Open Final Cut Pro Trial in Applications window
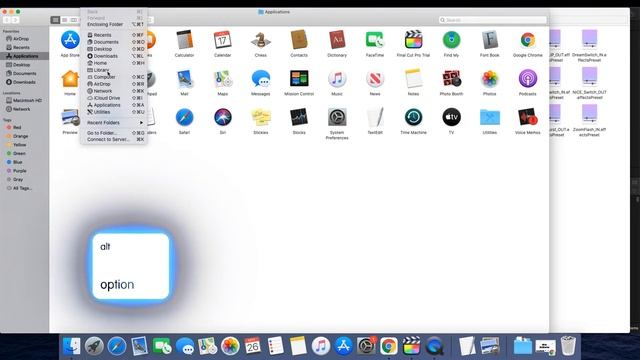The width and height of the screenshot is (640, 360). coord(413,40)
